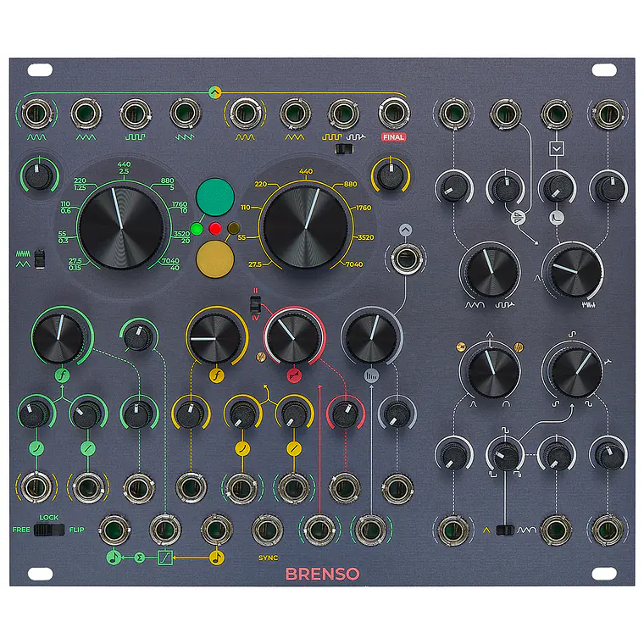Screen dimensions: 644x644
Task: Click the green sawtooth wave symbol
Action: (185, 137)
